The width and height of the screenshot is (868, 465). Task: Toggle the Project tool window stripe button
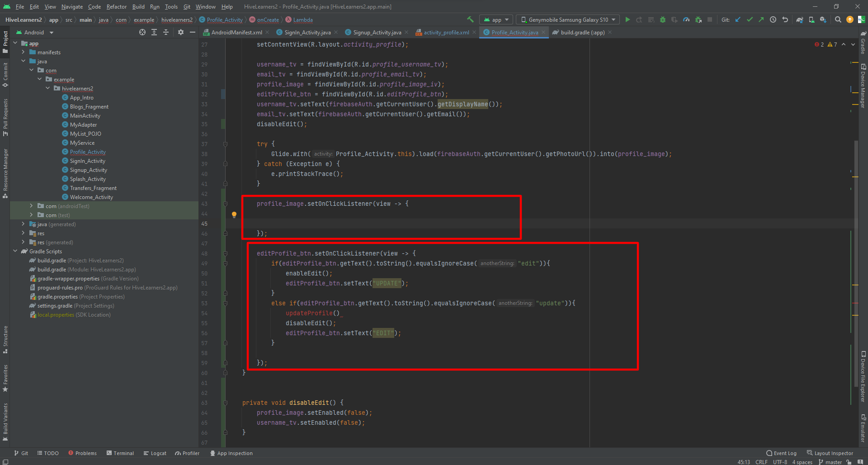5,42
